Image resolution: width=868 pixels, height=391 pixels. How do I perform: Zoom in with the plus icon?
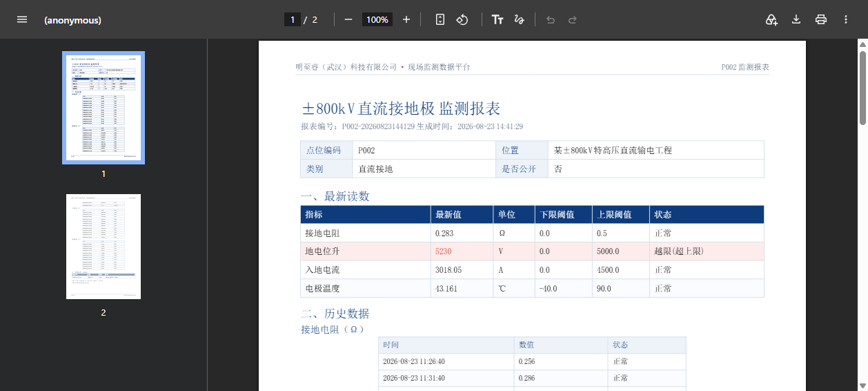tap(406, 19)
